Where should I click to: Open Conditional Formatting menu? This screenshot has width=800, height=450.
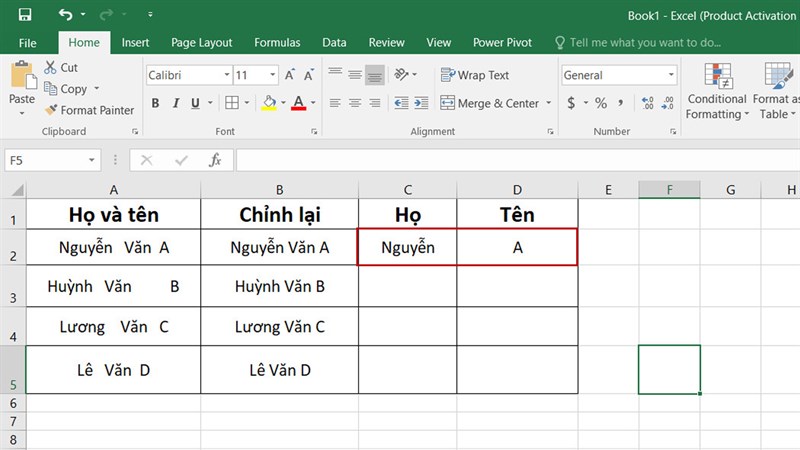click(717, 92)
